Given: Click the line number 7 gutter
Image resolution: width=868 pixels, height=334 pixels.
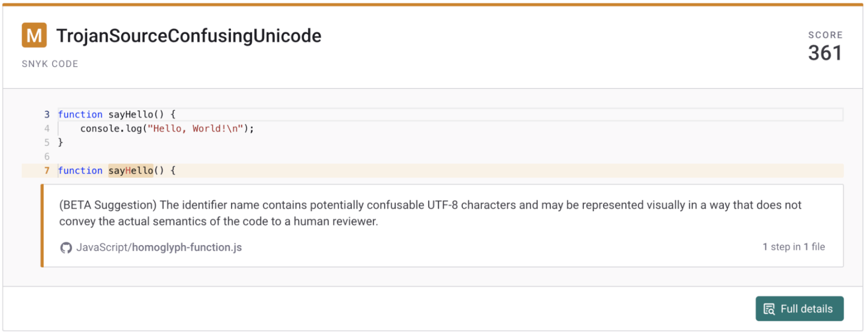Looking at the screenshot, I should tap(47, 170).
